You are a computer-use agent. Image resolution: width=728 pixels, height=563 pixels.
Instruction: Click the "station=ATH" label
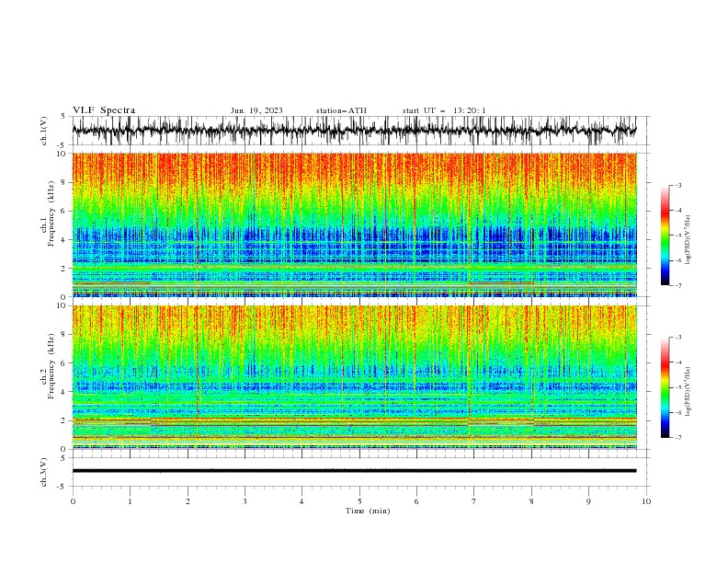341,110
